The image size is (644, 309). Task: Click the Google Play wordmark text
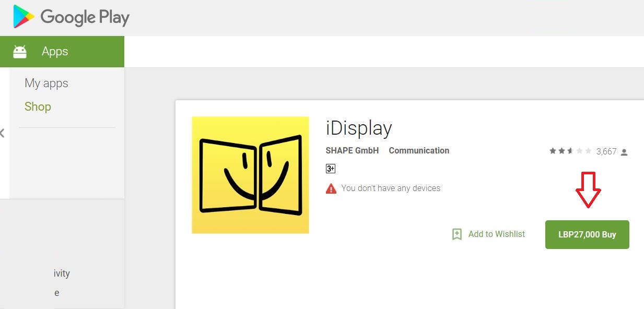click(85, 18)
